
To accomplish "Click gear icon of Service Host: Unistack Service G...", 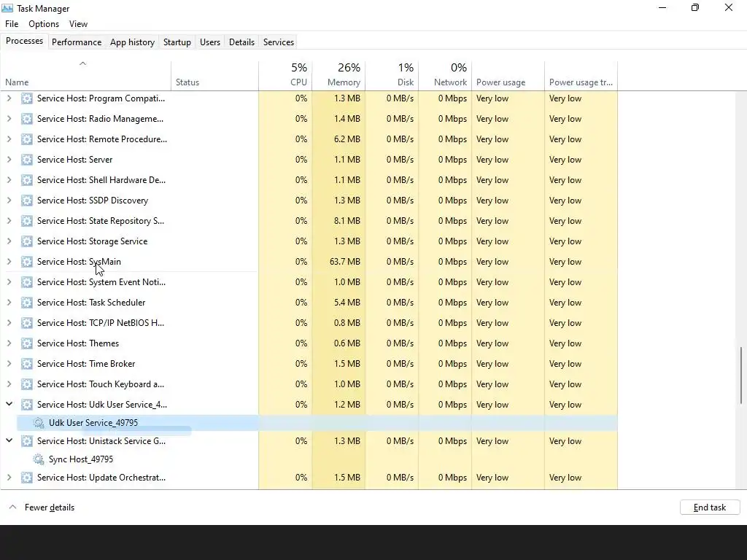I will (27, 441).
